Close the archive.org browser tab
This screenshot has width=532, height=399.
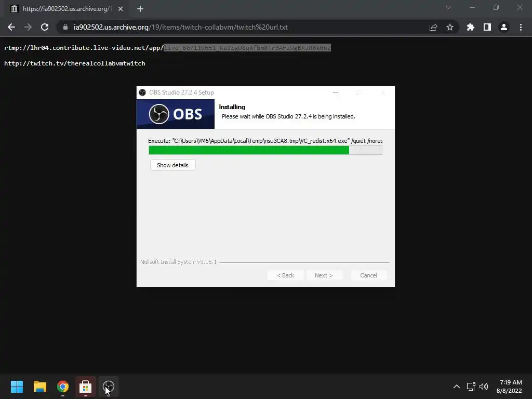[x=121, y=9]
